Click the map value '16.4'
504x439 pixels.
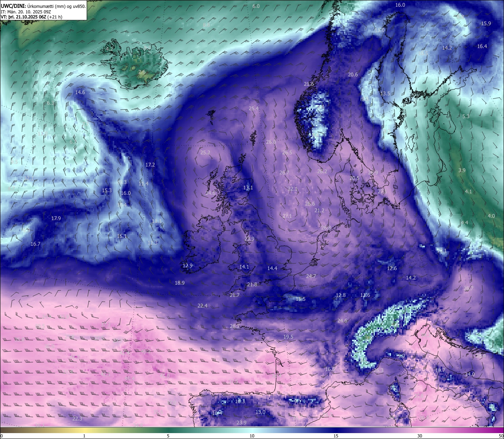tap(482, 46)
